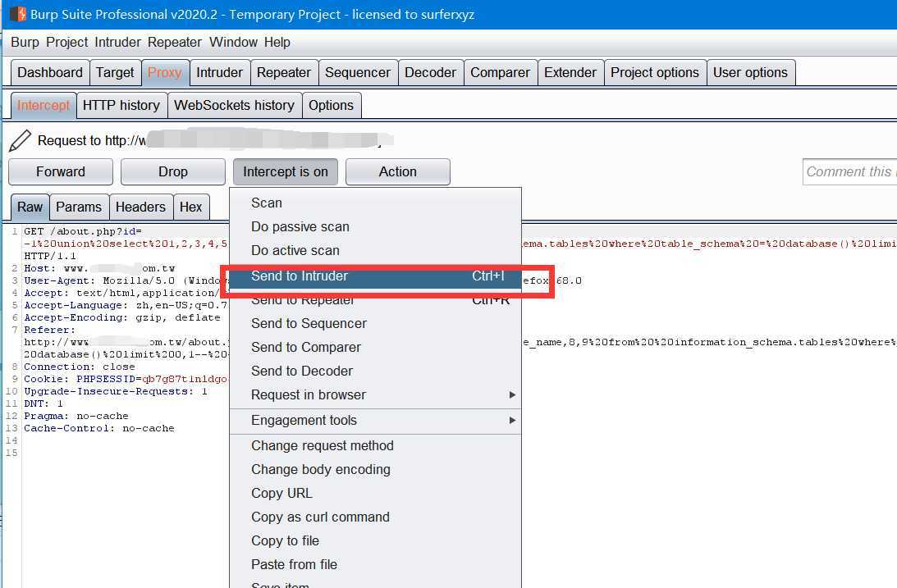Choose Change request method
This screenshot has width=897, height=588.
tap(375, 445)
